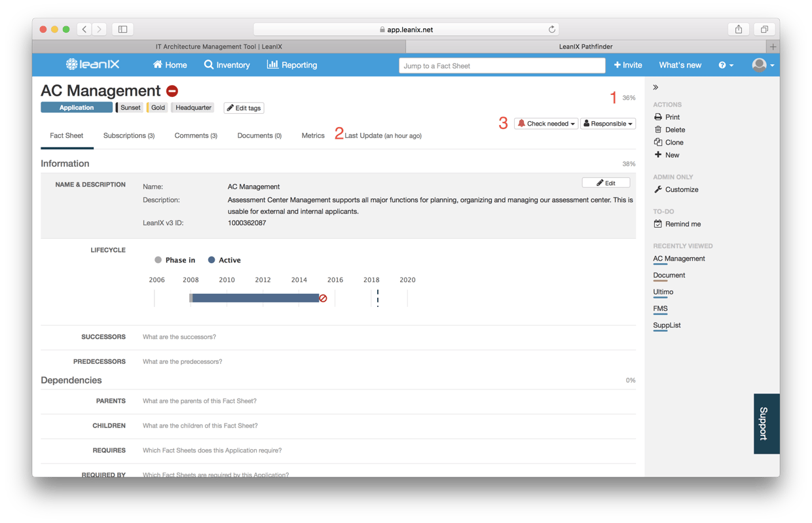Image resolution: width=812 pixels, height=523 pixels.
Task: Reload the page in Safari
Action: (552, 29)
